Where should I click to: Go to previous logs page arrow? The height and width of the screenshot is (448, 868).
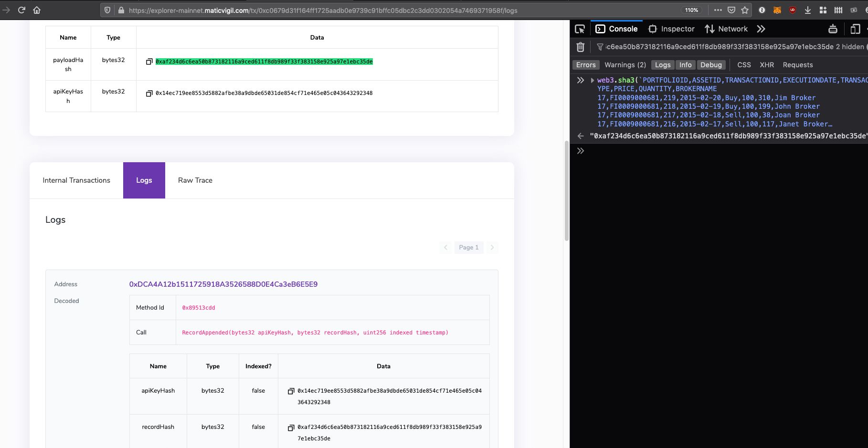[445, 247]
